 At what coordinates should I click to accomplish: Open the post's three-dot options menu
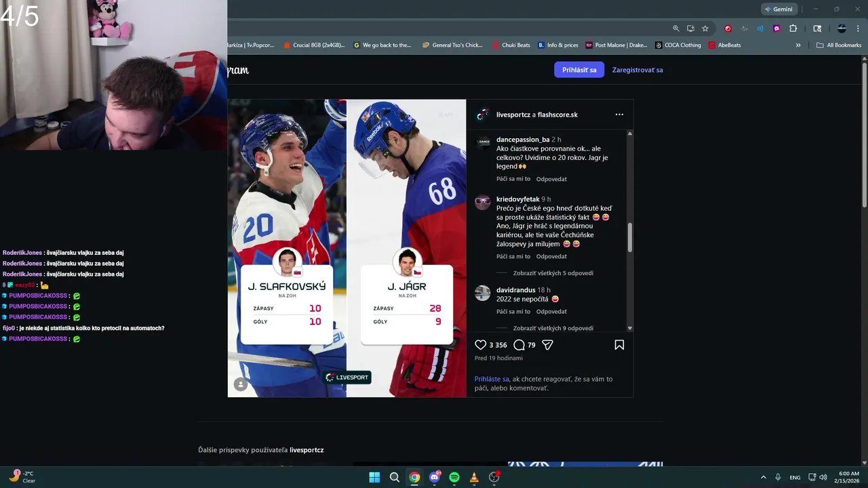click(619, 115)
